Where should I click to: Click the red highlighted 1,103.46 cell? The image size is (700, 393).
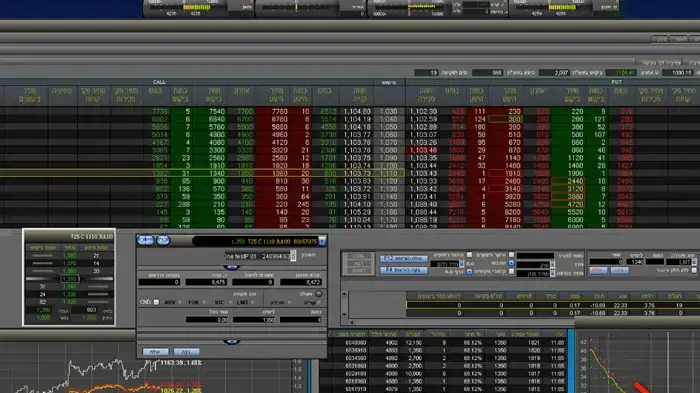pyautogui.click(x=422, y=150)
